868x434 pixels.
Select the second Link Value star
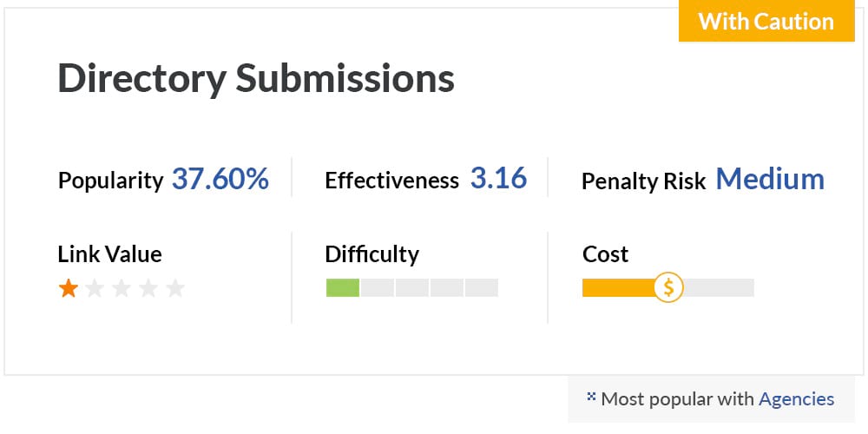point(95,288)
